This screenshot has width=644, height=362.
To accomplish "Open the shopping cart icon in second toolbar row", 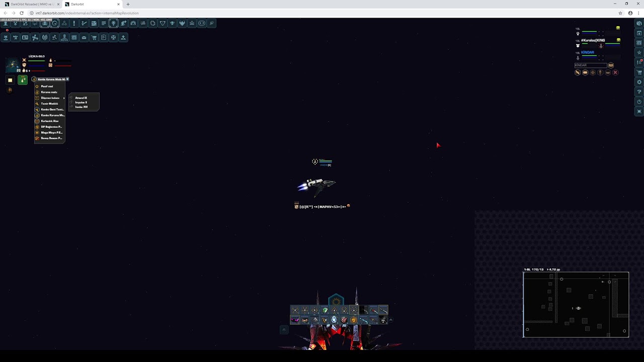I will 94,37.
